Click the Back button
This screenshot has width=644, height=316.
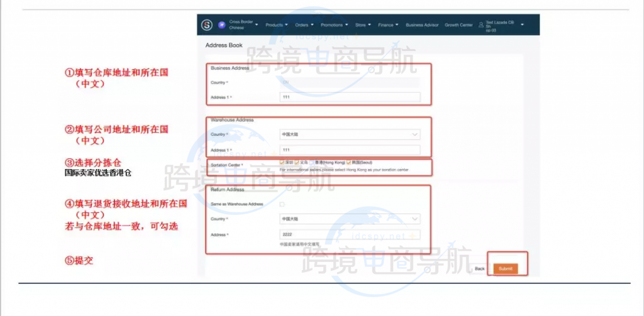click(x=480, y=268)
